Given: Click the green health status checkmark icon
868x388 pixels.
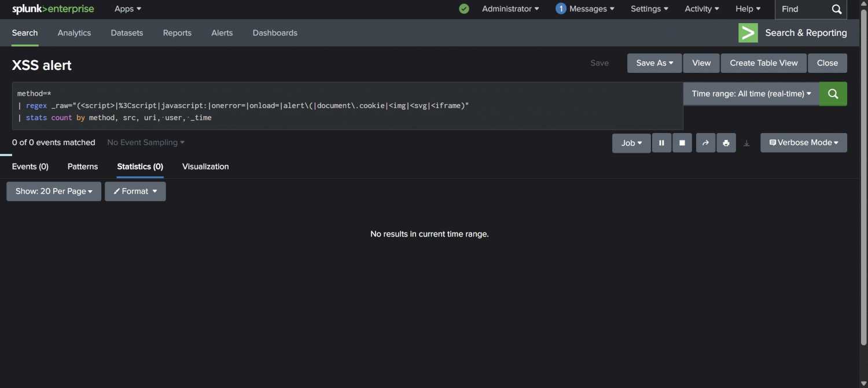Looking at the screenshot, I should pos(464,9).
